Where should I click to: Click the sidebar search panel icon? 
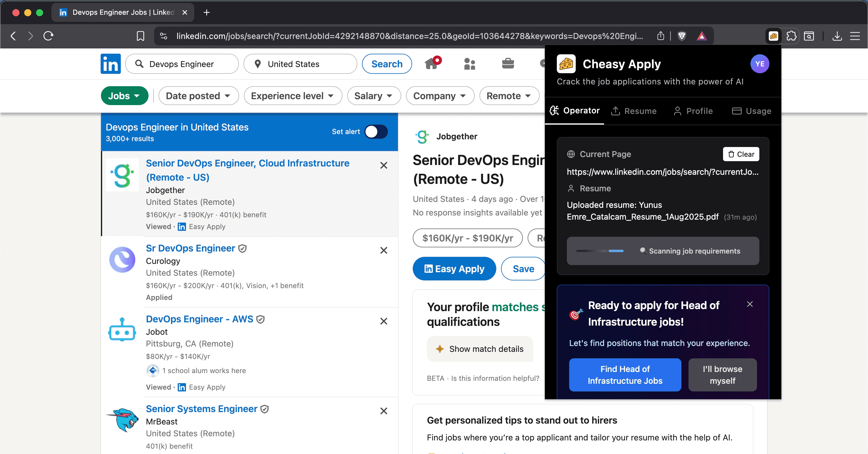pyautogui.click(x=809, y=36)
